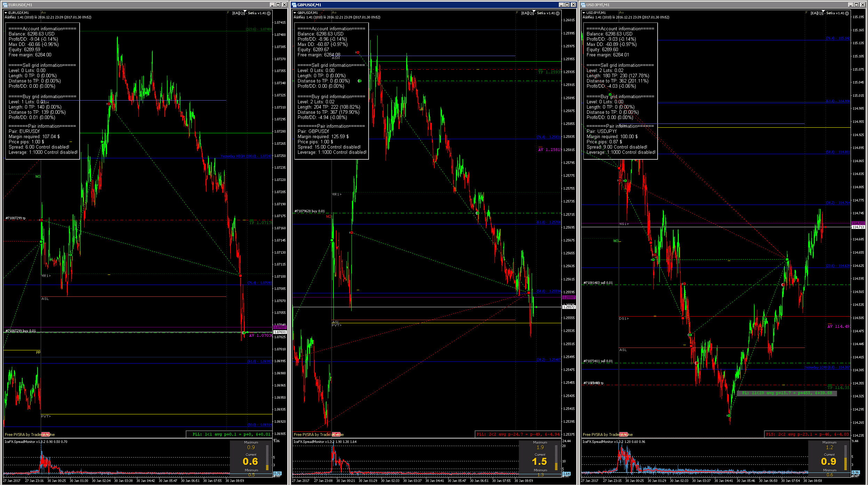Click the Yesterday HIGH label in EURUSDf chart
This screenshot has height=485, width=868.
point(246,156)
